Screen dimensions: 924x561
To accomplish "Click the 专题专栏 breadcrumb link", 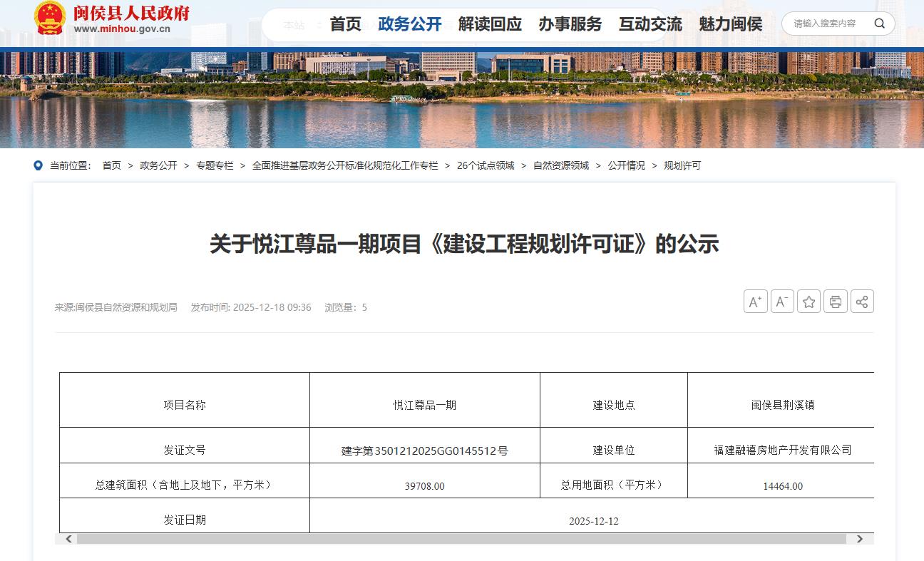I will point(215,165).
